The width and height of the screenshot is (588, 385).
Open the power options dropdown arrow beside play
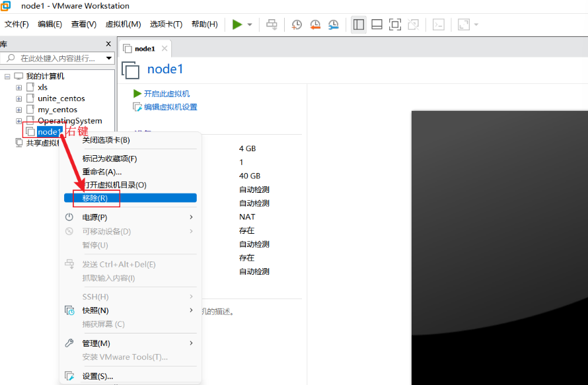tap(250, 24)
